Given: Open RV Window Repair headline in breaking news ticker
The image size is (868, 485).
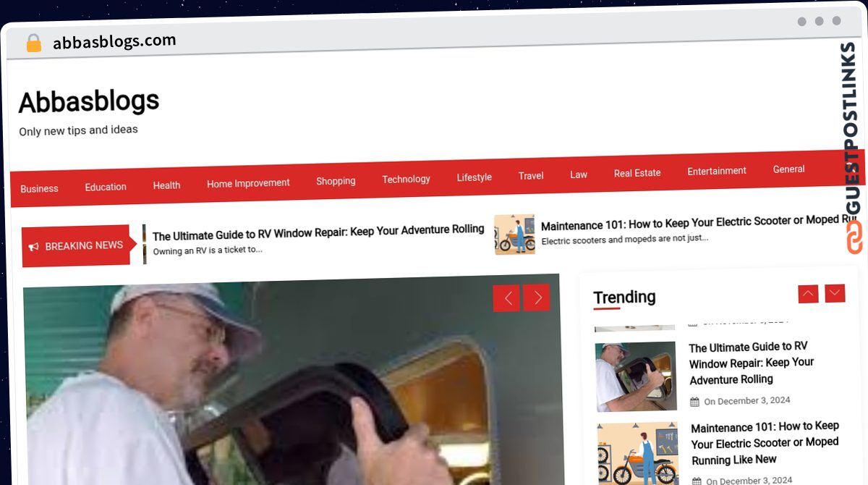Looking at the screenshot, I should [318, 231].
